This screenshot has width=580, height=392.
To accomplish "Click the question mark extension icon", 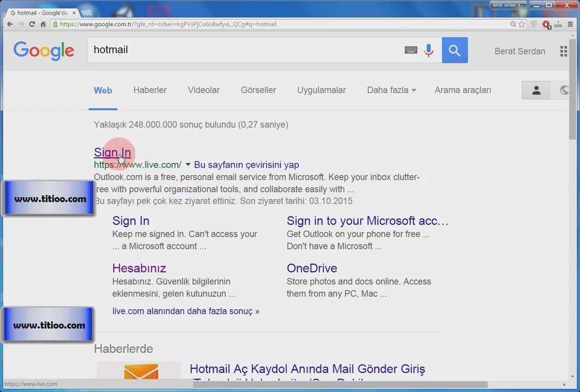I will [558, 24].
